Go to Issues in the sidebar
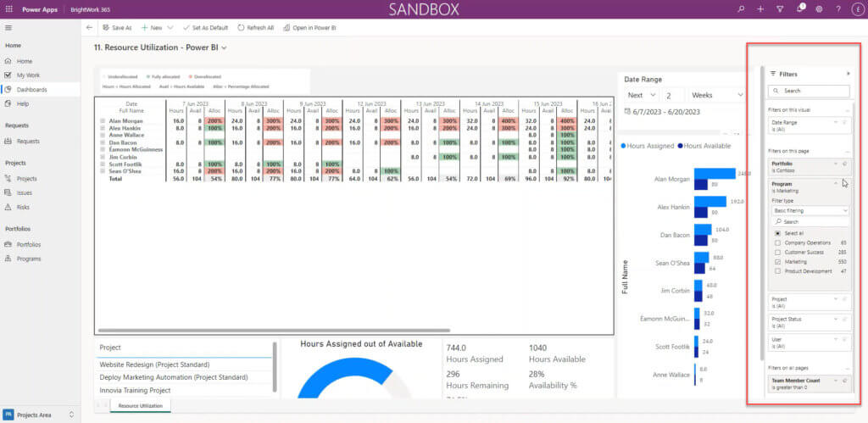868x423 pixels. (x=25, y=193)
